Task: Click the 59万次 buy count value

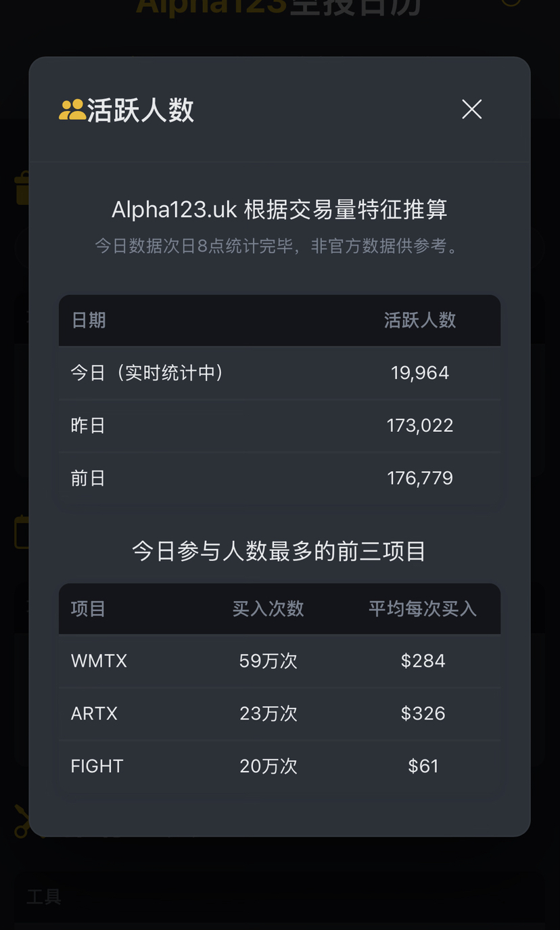Action: point(268,661)
